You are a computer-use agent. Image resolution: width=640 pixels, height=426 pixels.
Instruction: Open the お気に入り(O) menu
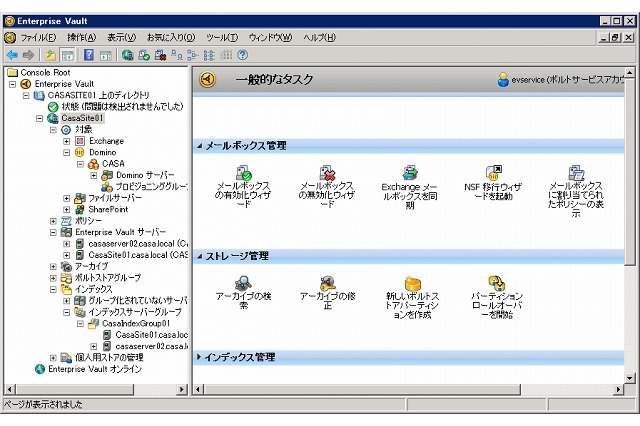click(171, 38)
